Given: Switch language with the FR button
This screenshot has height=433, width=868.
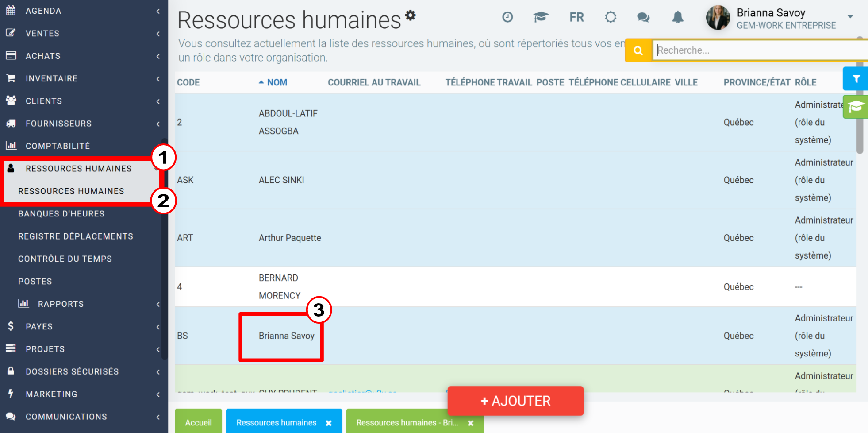Looking at the screenshot, I should click(x=576, y=17).
